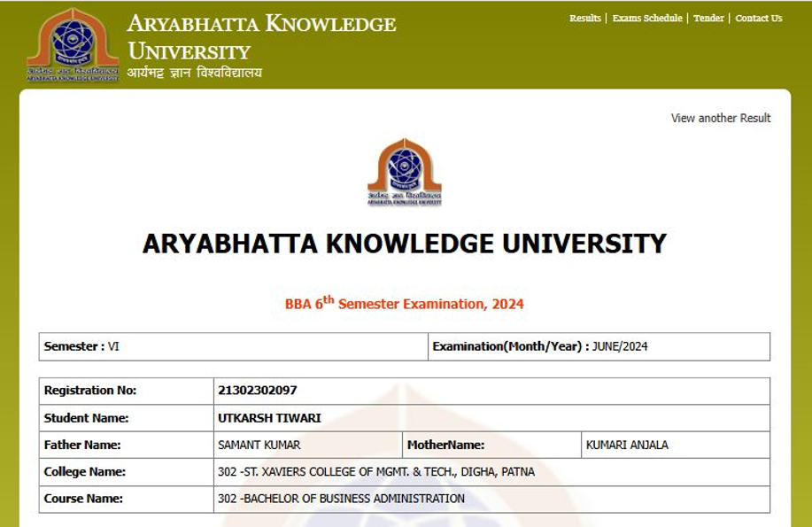Viewport: 812px width, 527px height.
Task: Click the student name UTKARSH TIWARI
Action: tap(269, 418)
